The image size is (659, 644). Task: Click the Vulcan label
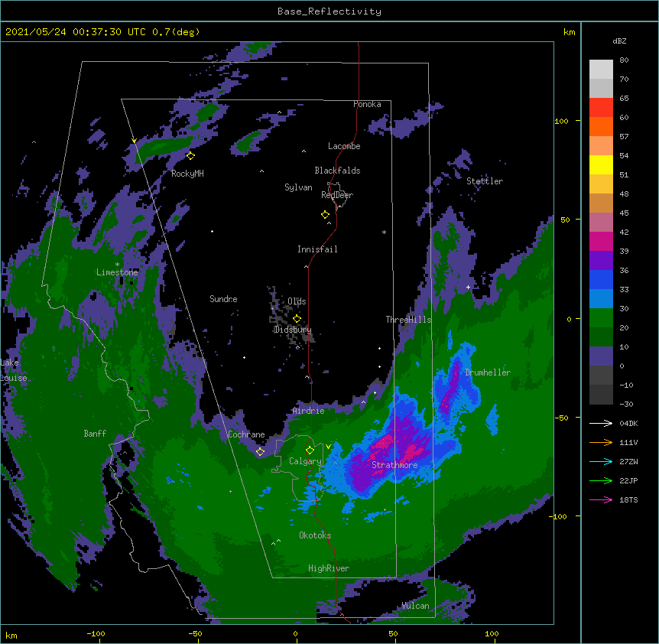415,606
